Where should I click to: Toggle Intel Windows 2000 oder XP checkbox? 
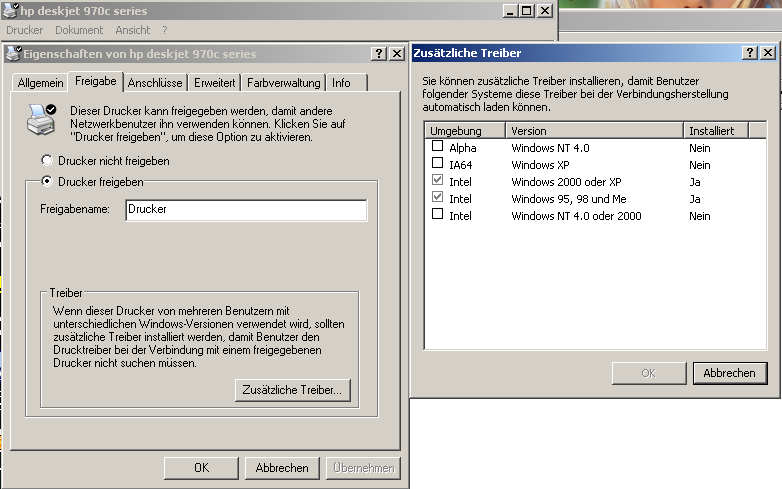tap(437, 180)
